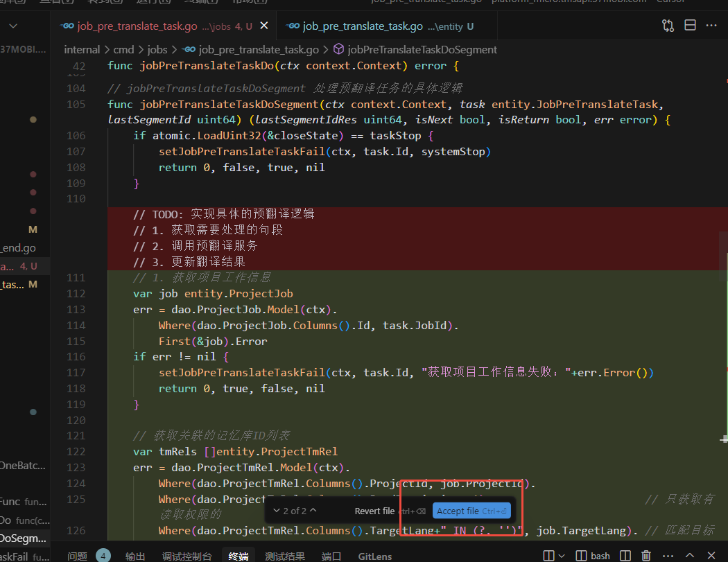Select OneBatc... outline item in sidebar
Screen dimensions: 728x562
(23, 466)
